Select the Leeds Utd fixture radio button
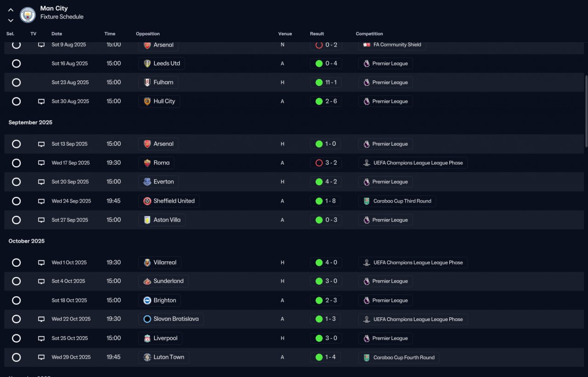This screenshot has height=377, width=588. tap(16, 63)
